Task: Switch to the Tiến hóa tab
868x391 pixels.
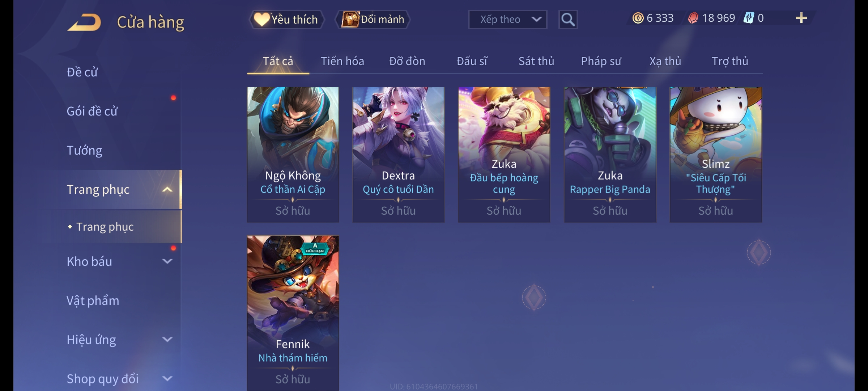Action: point(342,61)
